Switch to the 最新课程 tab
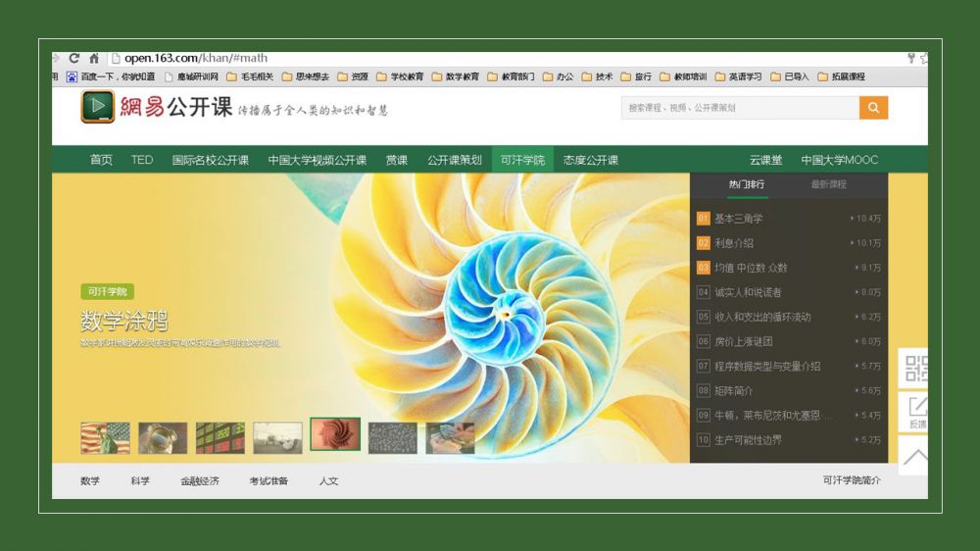The image size is (980, 551). (x=828, y=184)
